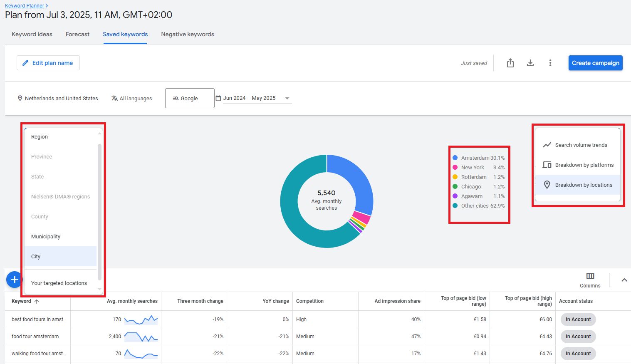Click the Create campaign button

click(x=595, y=62)
